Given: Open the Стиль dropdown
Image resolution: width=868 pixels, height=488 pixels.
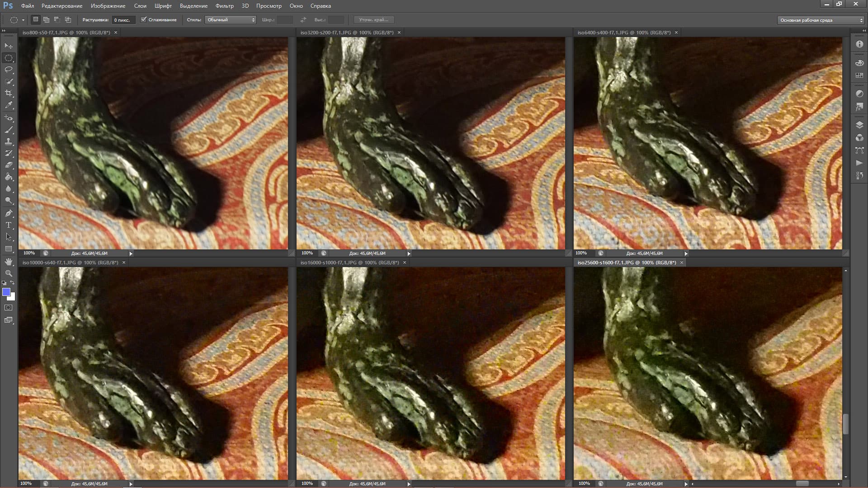Looking at the screenshot, I should (x=231, y=20).
